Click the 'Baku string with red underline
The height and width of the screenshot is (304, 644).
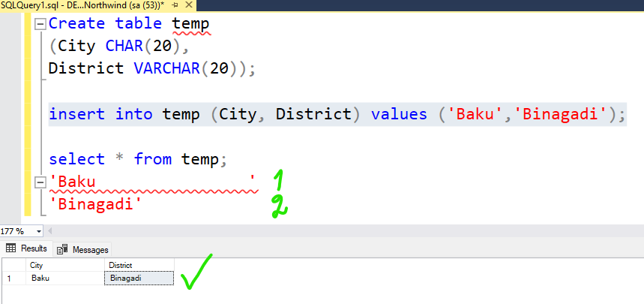click(152, 182)
